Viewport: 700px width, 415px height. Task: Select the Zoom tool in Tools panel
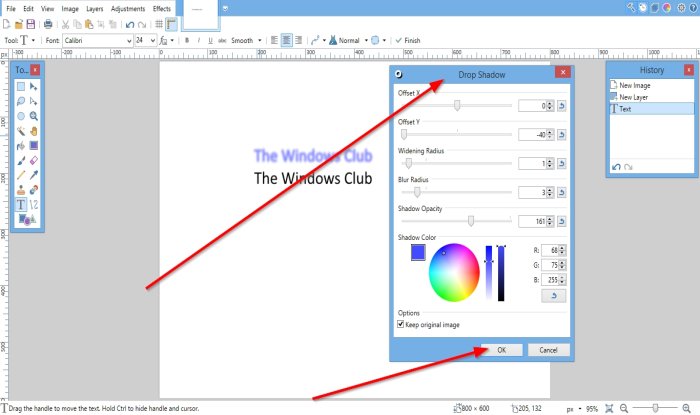point(33,116)
